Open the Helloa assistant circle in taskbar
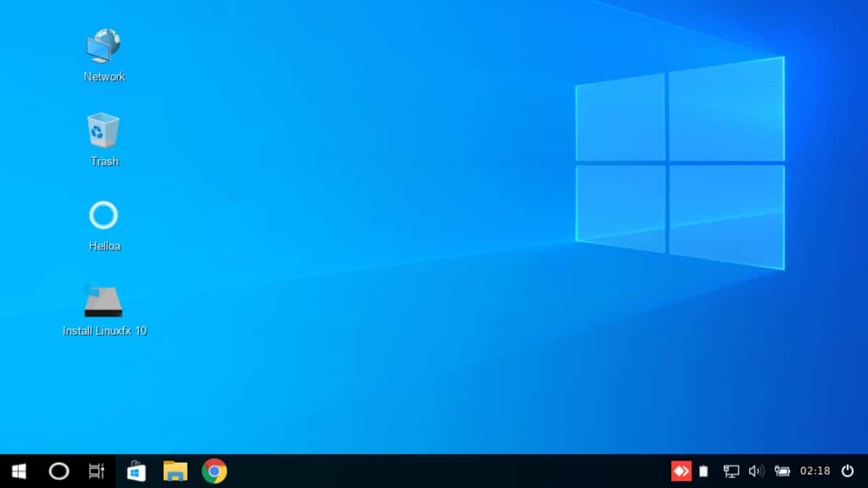The height and width of the screenshot is (488, 868). [x=59, y=471]
